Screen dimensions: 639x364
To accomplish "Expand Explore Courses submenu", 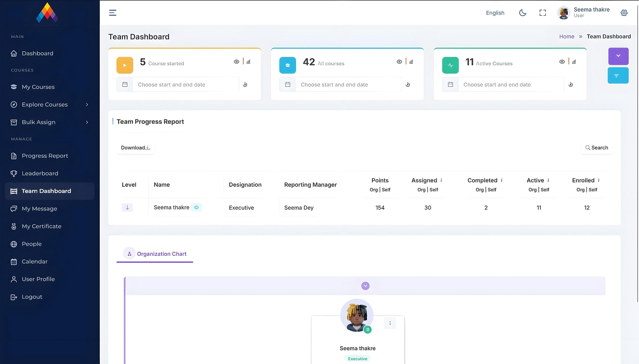I will tap(87, 105).
